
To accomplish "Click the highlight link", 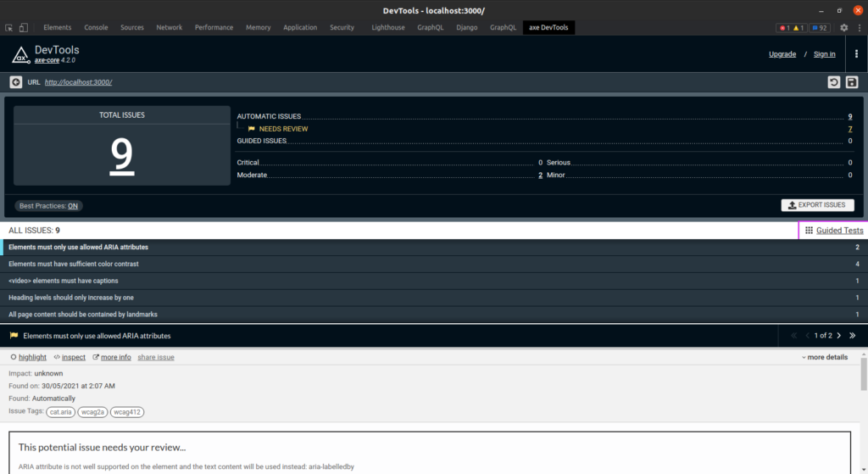I will [x=32, y=358].
